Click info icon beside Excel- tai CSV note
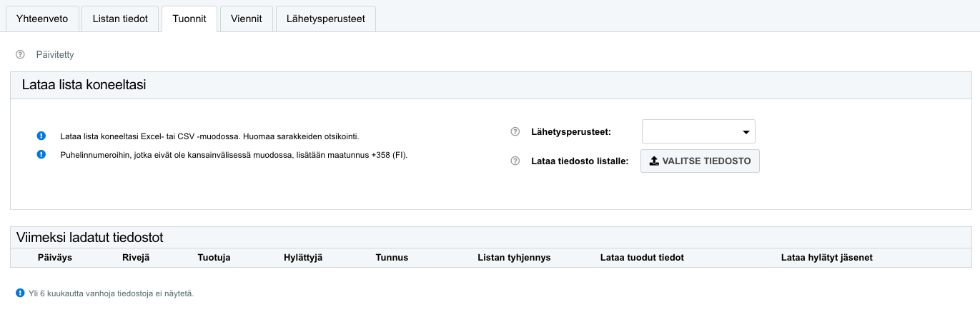Viewport: 980px width, 312px height. click(41, 136)
